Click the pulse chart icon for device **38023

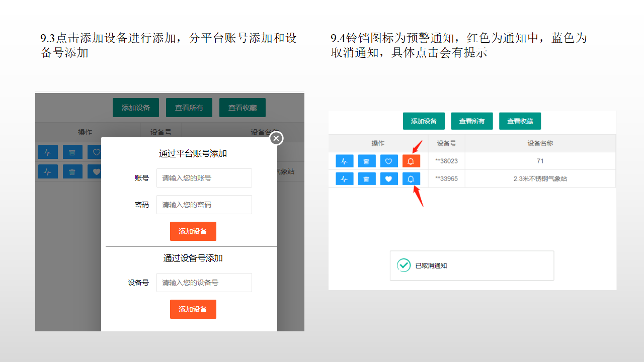[x=344, y=161]
